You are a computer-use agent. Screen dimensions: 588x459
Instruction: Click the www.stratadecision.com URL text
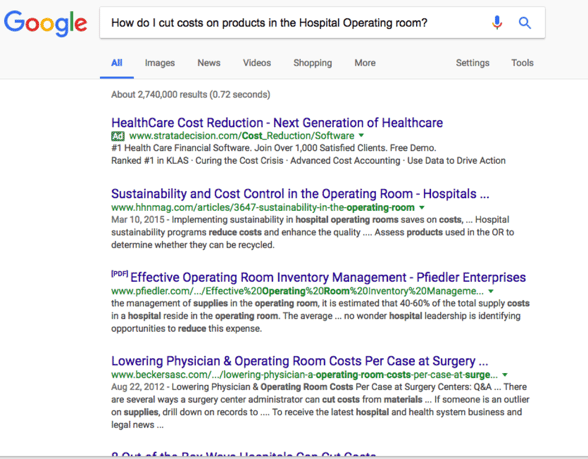tap(242, 136)
